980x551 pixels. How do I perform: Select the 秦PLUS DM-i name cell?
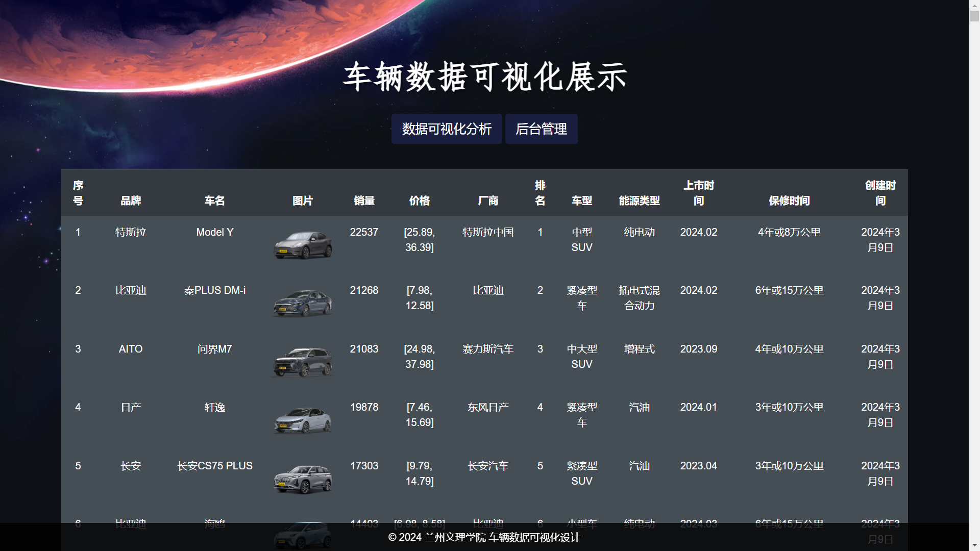215,290
